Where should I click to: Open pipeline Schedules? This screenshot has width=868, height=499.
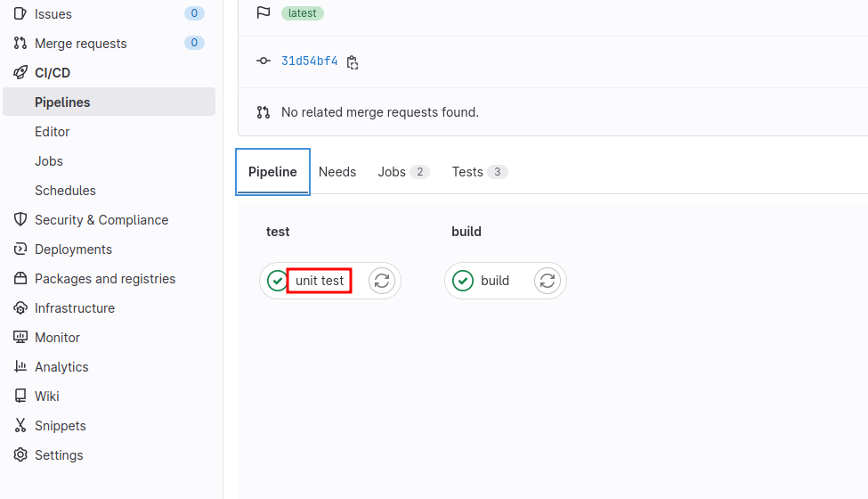[65, 191]
